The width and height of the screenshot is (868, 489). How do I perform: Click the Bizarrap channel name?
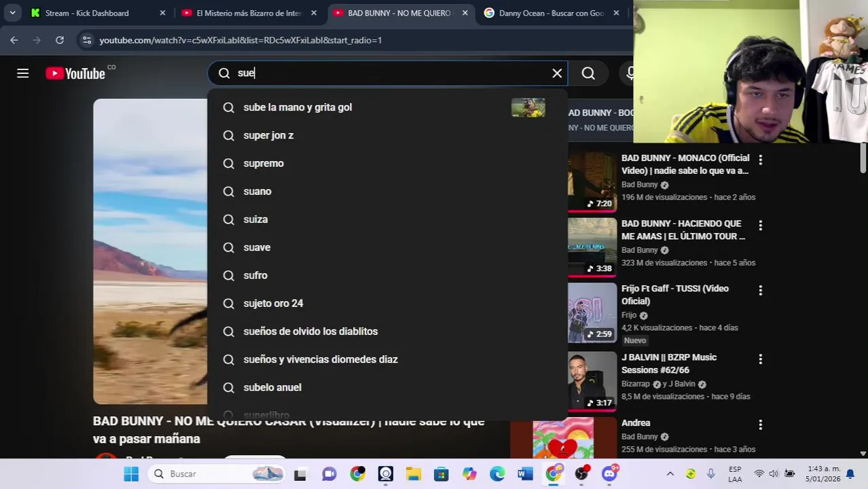(x=636, y=384)
